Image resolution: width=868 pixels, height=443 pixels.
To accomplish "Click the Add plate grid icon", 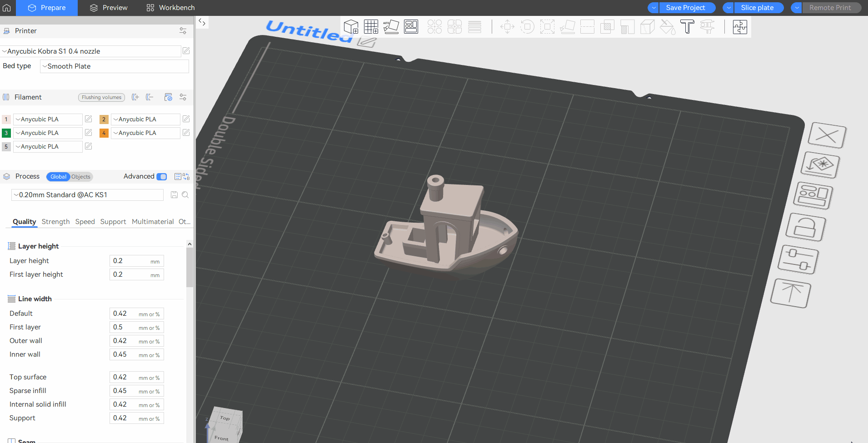I will (371, 27).
